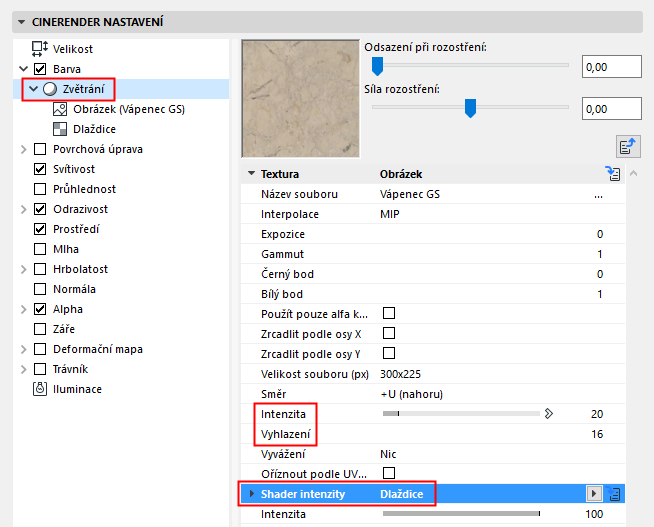Expand the Povrchová úprava tree node
The height and width of the screenshot is (527, 654).
pos(24,149)
